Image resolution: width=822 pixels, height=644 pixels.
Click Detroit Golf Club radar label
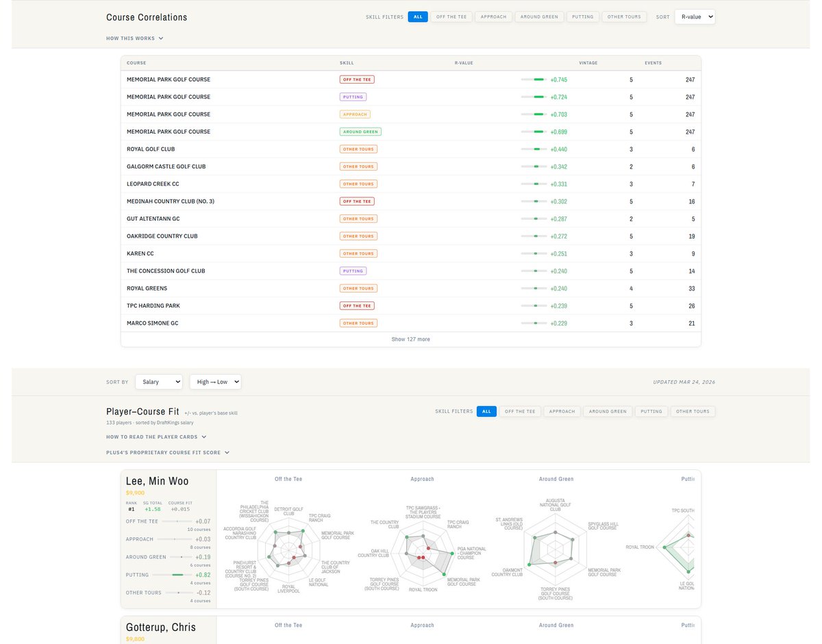(x=288, y=511)
